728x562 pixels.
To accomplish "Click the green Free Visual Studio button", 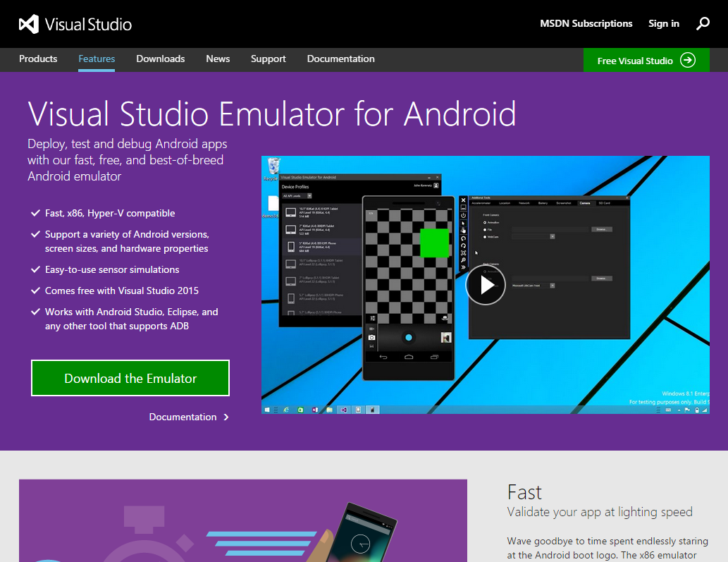I will pyautogui.click(x=646, y=61).
